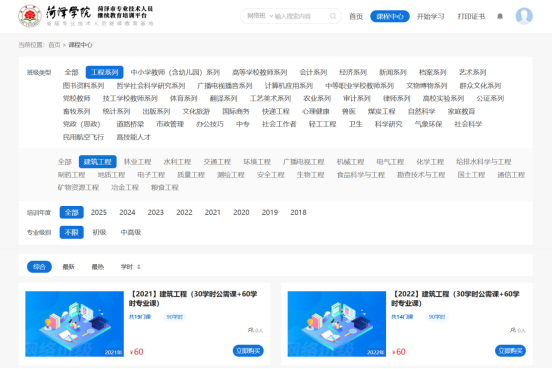Sort courses by 最热
The height and width of the screenshot is (369, 553).
point(98,267)
